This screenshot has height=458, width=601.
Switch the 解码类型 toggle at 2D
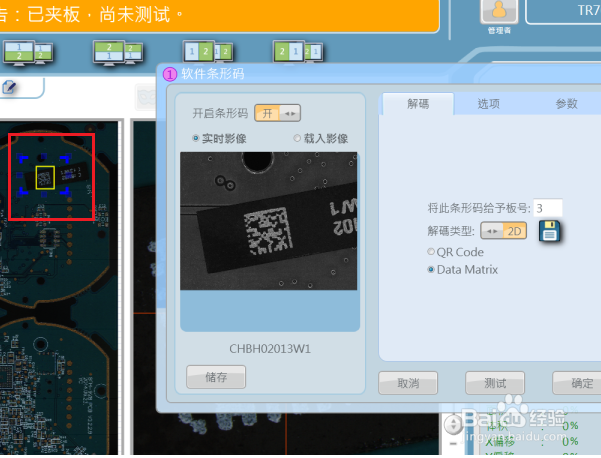click(x=504, y=231)
